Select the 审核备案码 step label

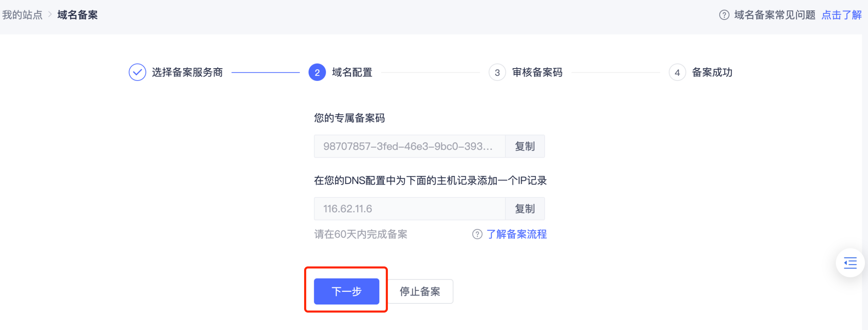click(537, 72)
